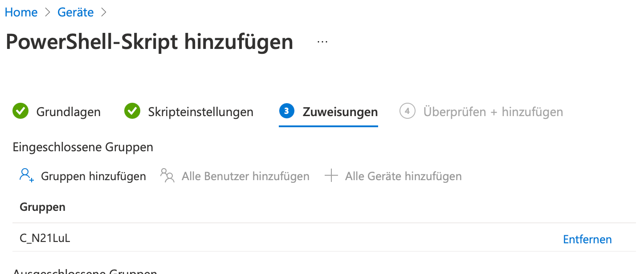Click the Gruppen column header

[42, 206]
